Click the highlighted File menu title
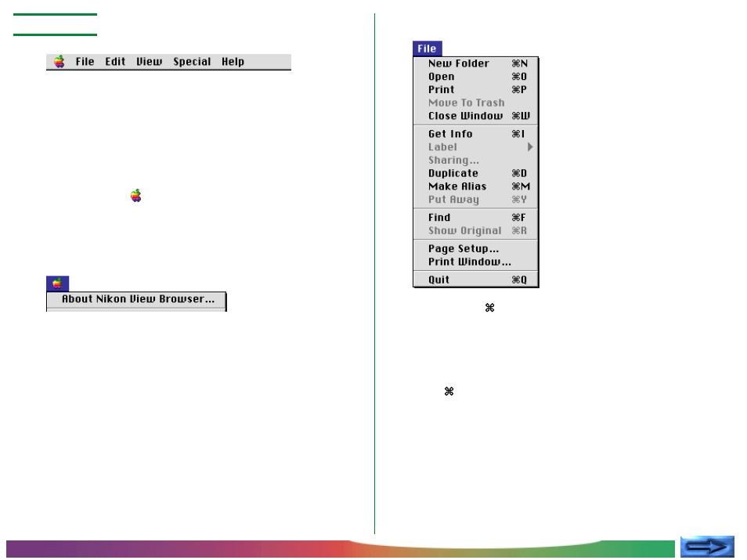Viewport: 747px width, 560px height. tap(428, 49)
